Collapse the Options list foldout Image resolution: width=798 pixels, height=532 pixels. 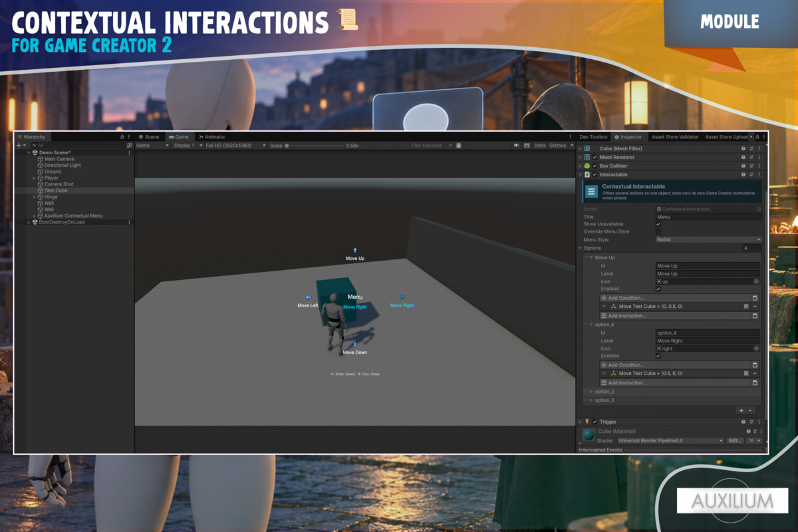580,248
